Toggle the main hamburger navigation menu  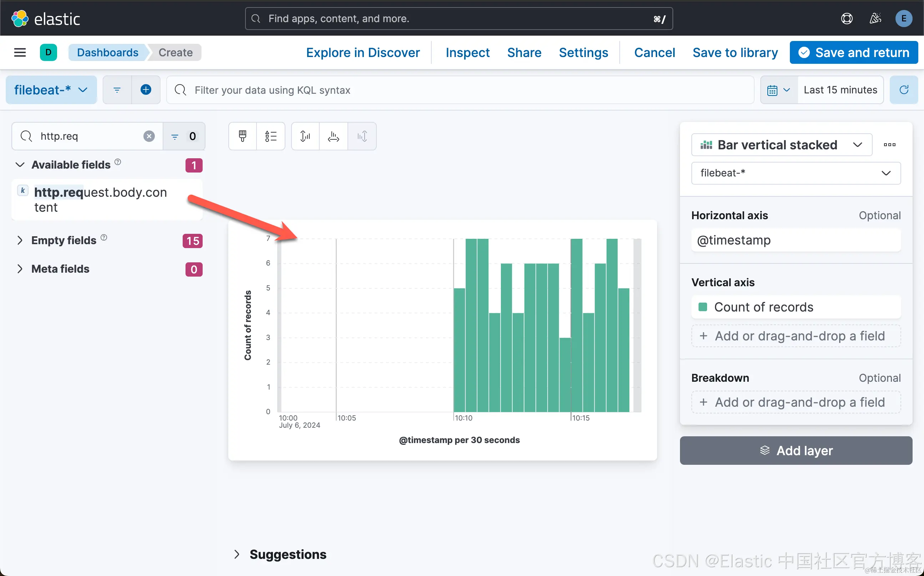[x=20, y=52]
